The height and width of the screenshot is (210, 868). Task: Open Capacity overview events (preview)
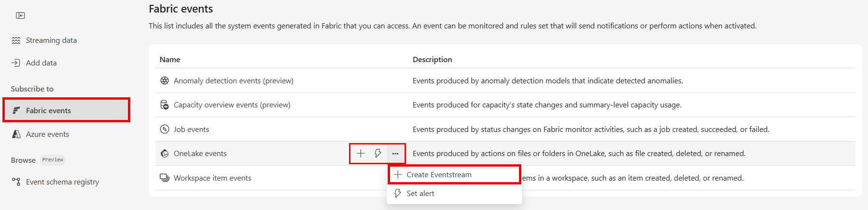pyautogui.click(x=232, y=105)
